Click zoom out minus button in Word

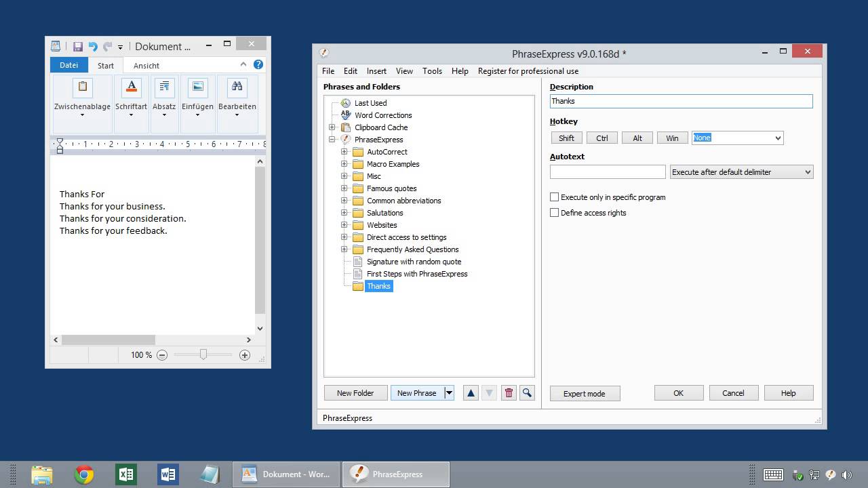pyautogui.click(x=162, y=355)
